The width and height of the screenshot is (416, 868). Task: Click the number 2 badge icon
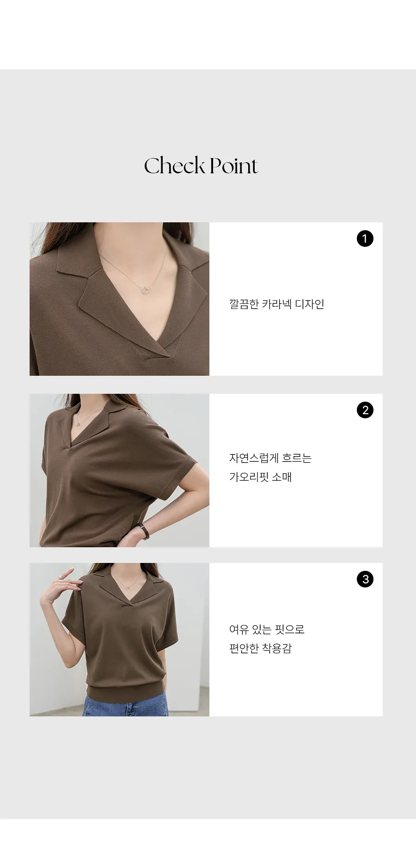(365, 410)
